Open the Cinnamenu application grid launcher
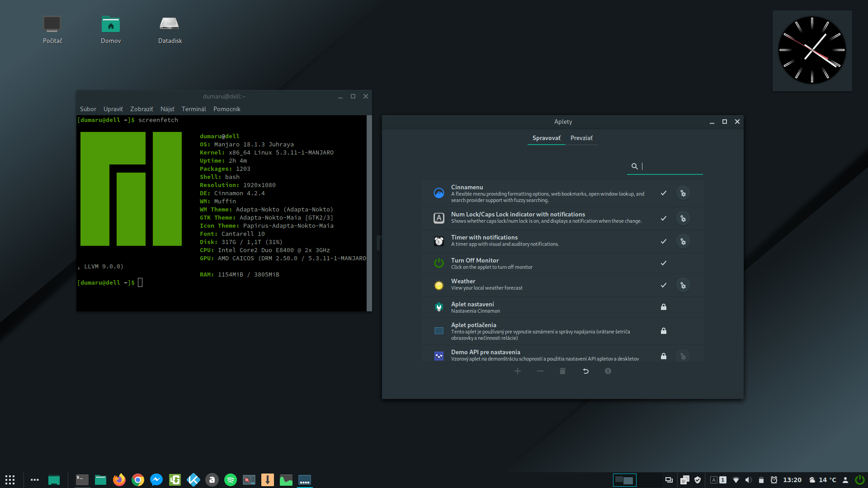This screenshot has width=868, height=488. (x=10, y=480)
